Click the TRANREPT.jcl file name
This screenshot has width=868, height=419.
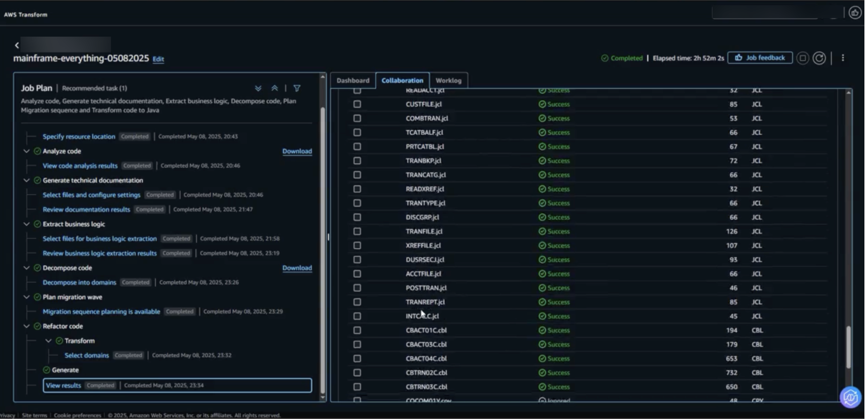[x=425, y=302]
